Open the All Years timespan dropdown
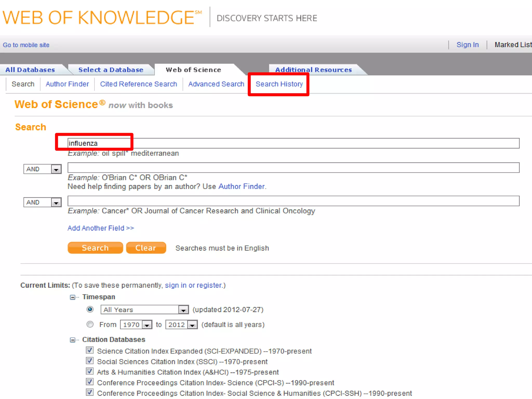532x399 pixels. 183,310
